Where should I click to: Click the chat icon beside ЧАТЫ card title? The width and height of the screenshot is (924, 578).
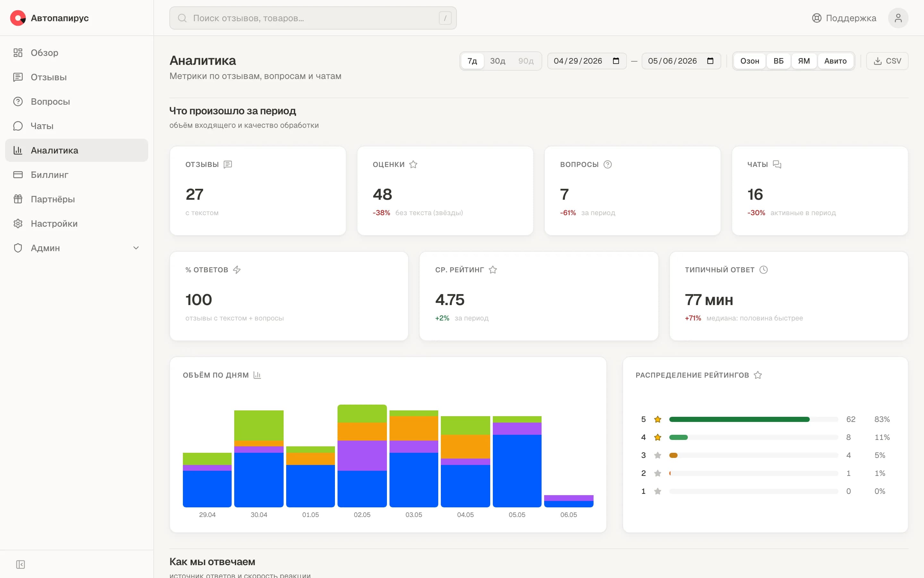coord(777,164)
